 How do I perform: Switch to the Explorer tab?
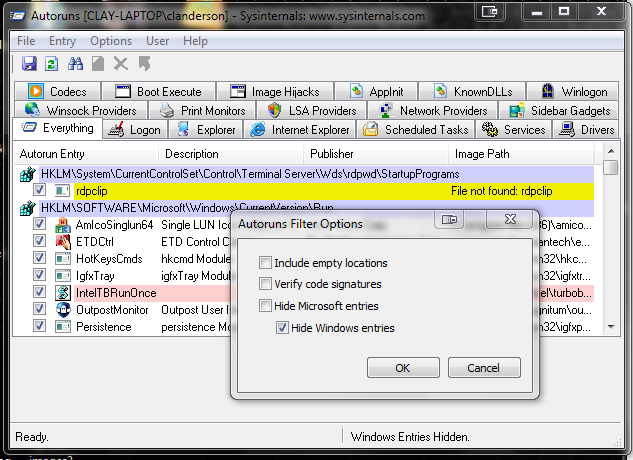pyautogui.click(x=205, y=130)
